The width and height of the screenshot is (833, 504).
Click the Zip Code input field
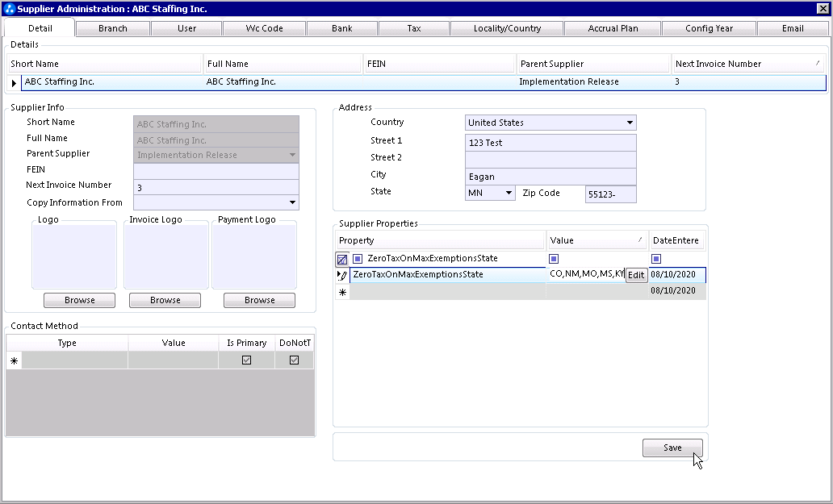tap(610, 194)
